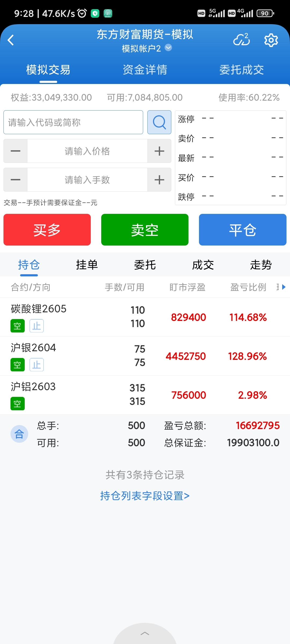Screen dimensions: 290x644
Task: Select the 持仓 positions tab
Action: [29, 265]
